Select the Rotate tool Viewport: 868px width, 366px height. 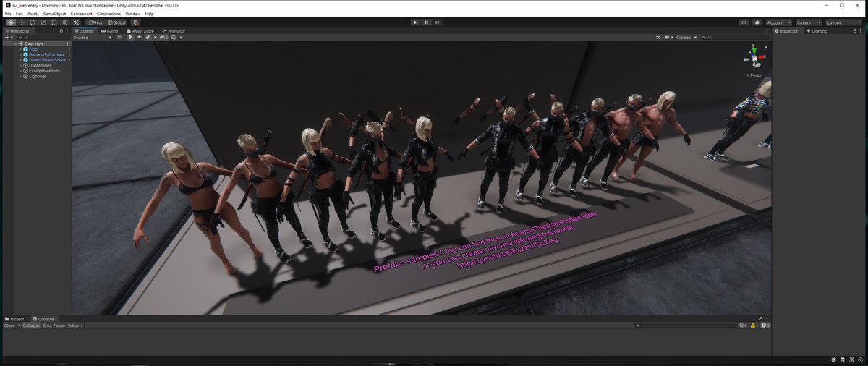(x=33, y=22)
